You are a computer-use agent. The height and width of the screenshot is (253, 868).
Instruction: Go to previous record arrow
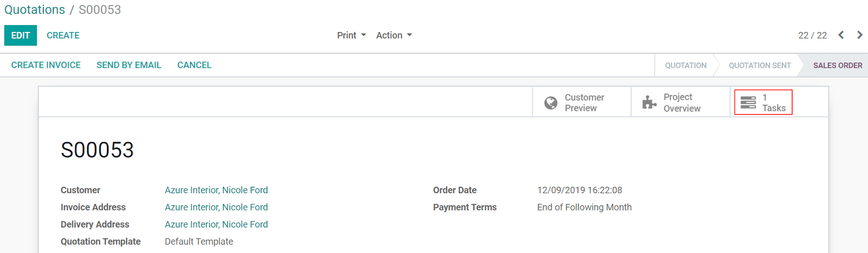(x=841, y=35)
